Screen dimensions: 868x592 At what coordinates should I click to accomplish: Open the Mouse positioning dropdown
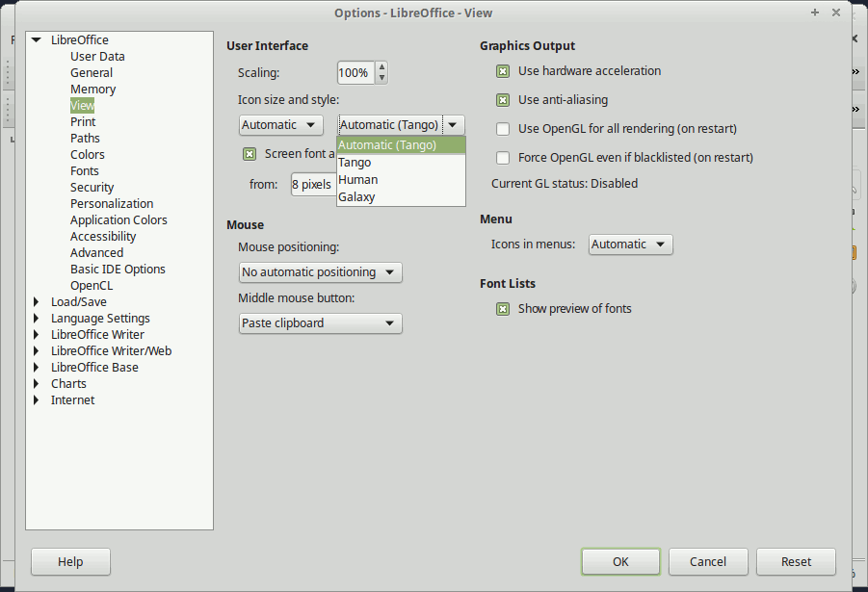(x=320, y=272)
